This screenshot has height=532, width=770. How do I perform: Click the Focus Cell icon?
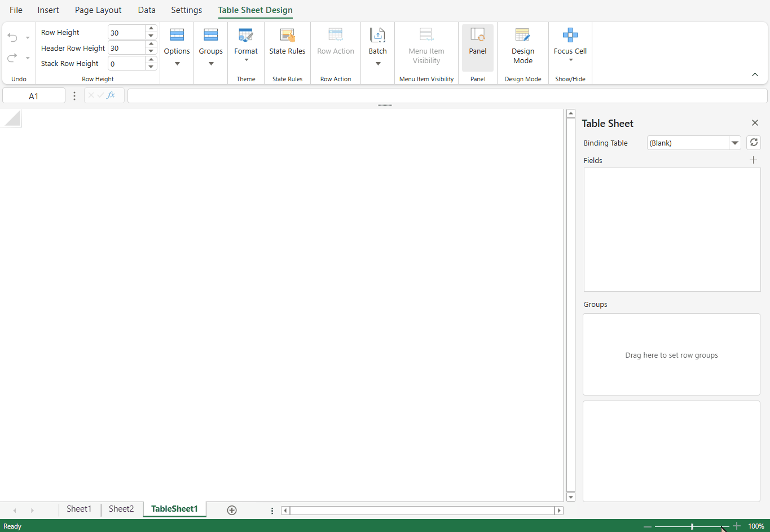[570, 35]
